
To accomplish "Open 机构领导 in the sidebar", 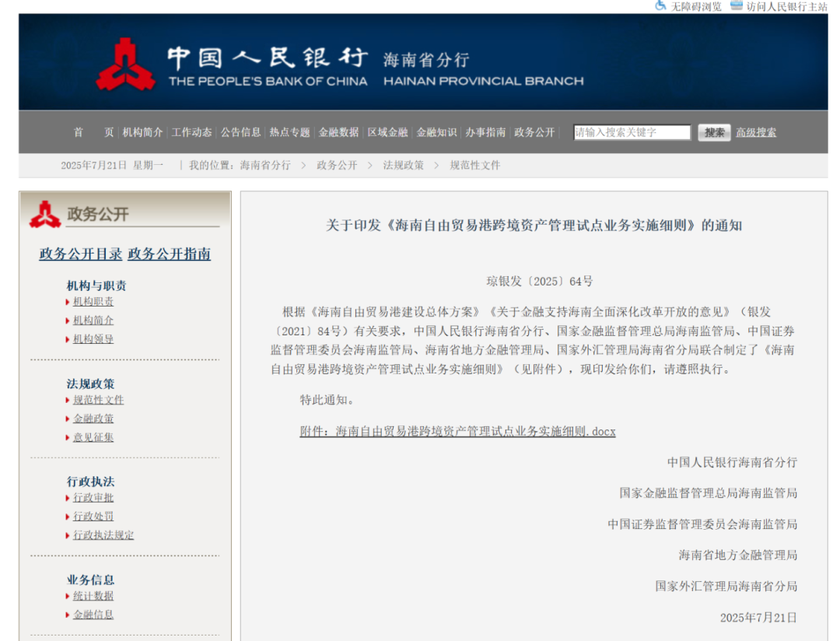I will pyautogui.click(x=93, y=339).
